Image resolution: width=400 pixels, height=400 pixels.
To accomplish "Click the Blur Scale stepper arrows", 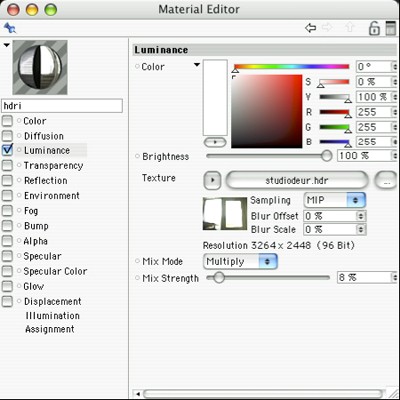I will tap(361, 230).
